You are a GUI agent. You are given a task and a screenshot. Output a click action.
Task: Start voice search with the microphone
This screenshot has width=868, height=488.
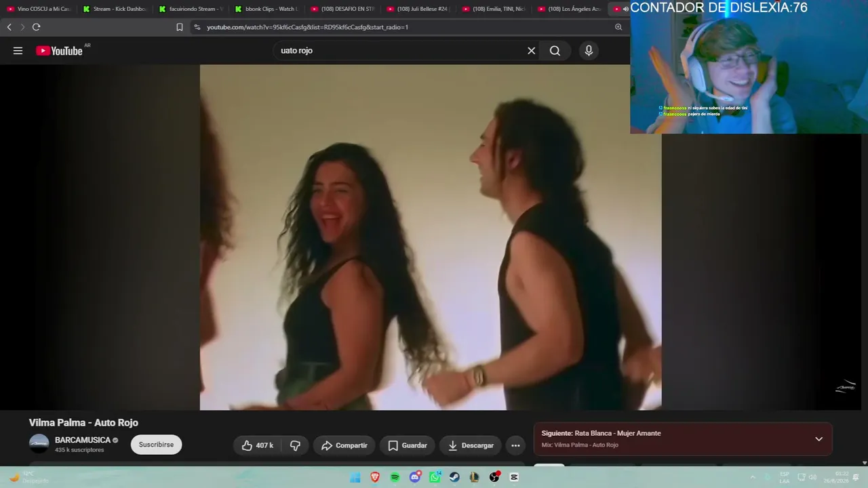point(589,51)
